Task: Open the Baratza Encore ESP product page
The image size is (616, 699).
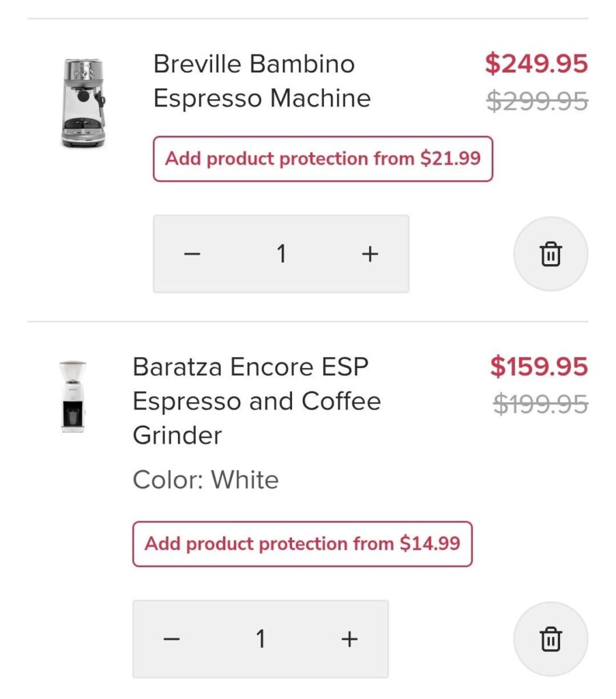Action: (256, 401)
